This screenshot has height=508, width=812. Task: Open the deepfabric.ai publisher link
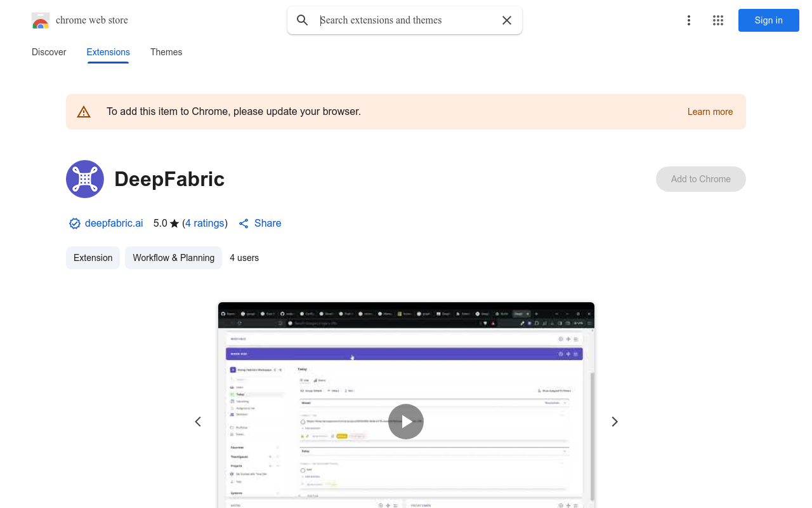[x=114, y=224]
